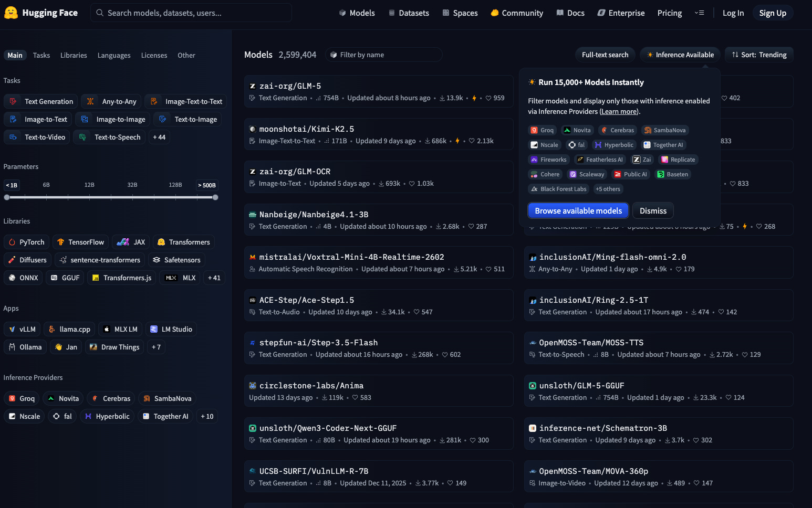Viewport: 812px width, 508px height.
Task: Select the Image-to-Image task filter
Action: pos(113,119)
